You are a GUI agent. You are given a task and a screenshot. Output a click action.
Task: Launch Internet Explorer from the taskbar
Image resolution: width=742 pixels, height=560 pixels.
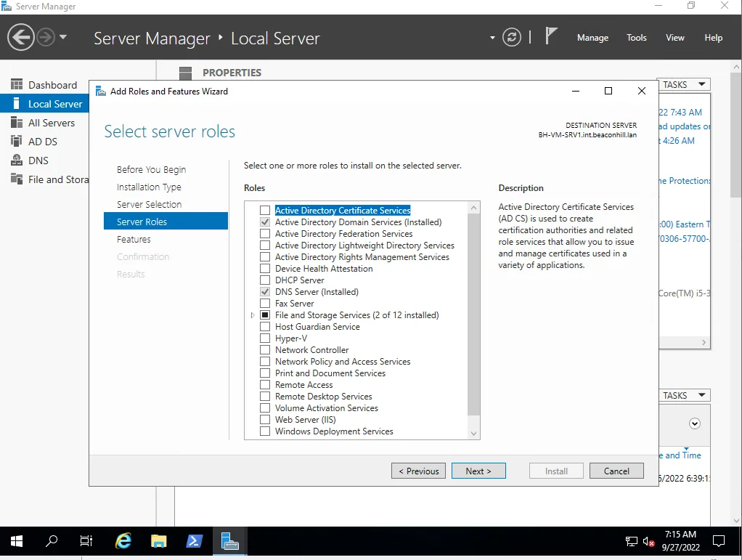tap(123, 540)
